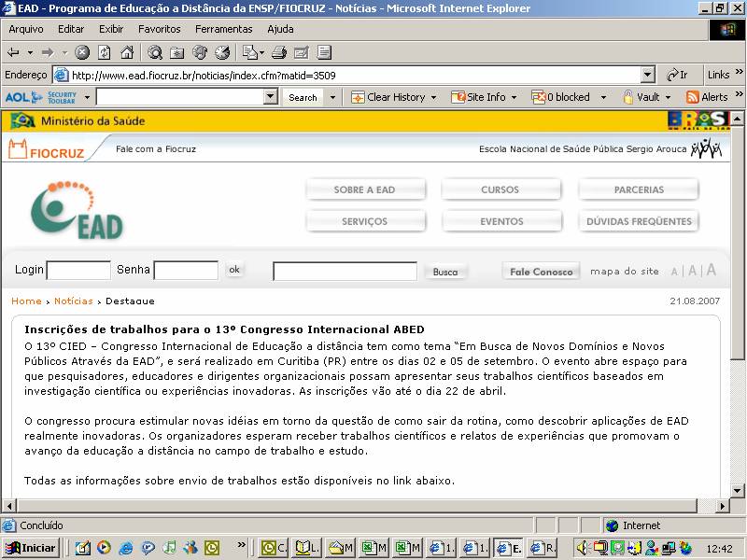Open the Windows Iniciar start button

coord(31,548)
